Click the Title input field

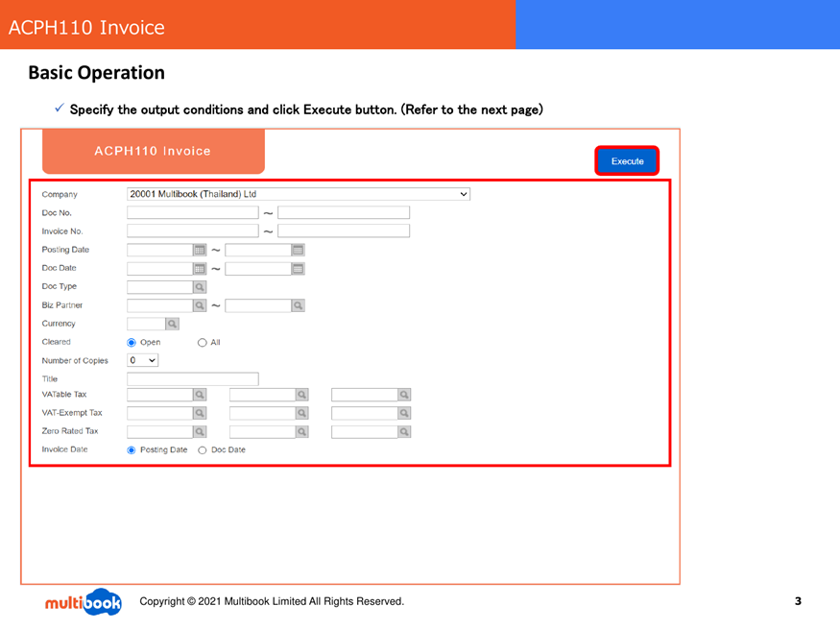click(x=193, y=379)
